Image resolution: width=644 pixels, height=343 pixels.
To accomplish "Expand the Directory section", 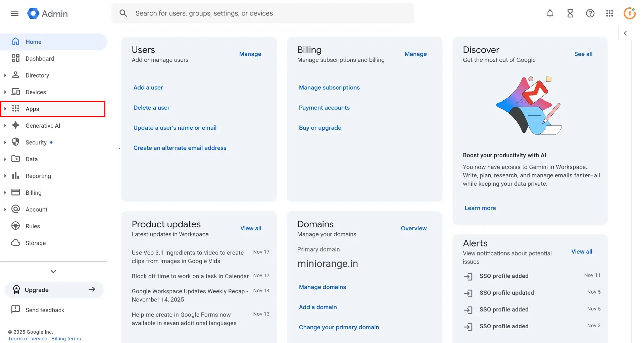I will coord(5,75).
